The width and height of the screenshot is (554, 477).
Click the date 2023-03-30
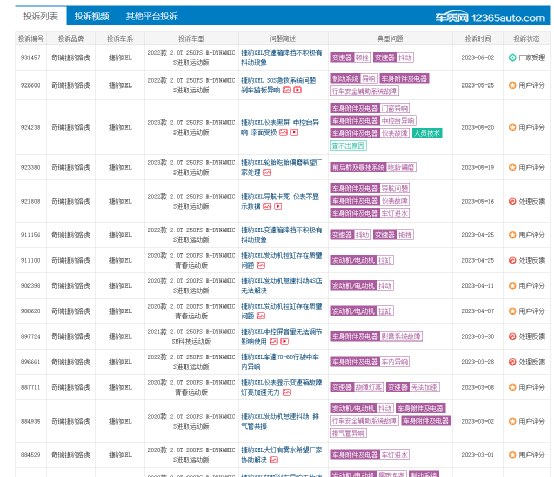(x=478, y=336)
